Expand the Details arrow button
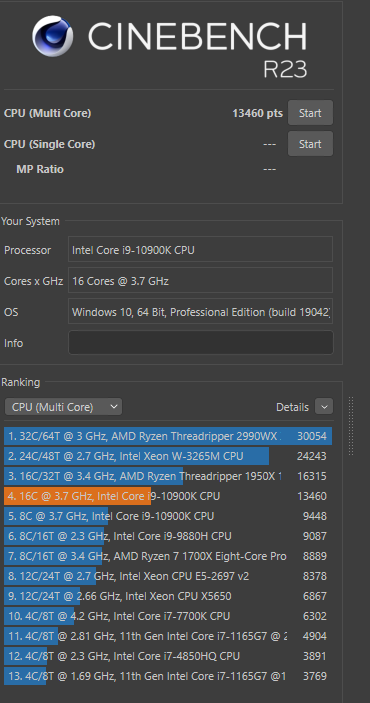The image size is (370, 703). [x=324, y=407]
